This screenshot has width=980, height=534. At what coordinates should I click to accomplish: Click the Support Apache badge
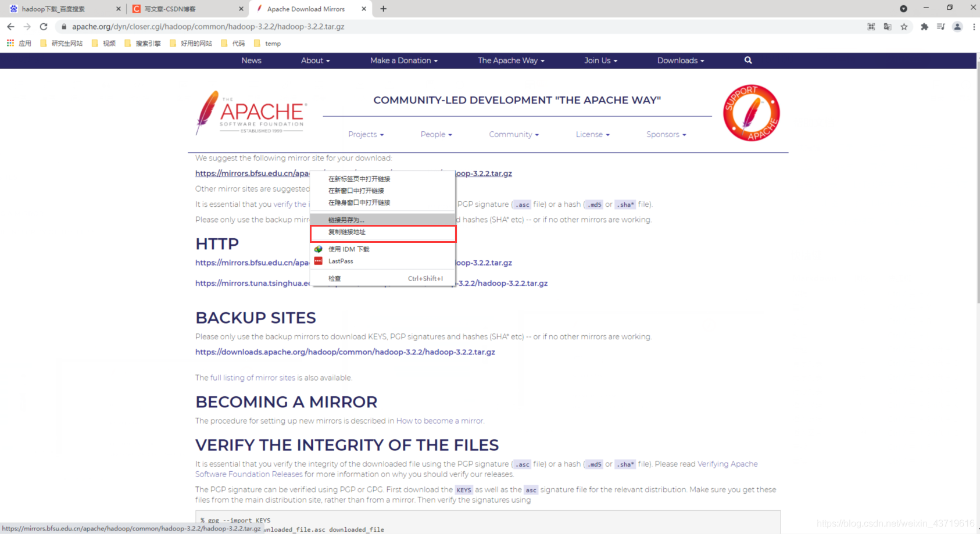coord(751,113)
